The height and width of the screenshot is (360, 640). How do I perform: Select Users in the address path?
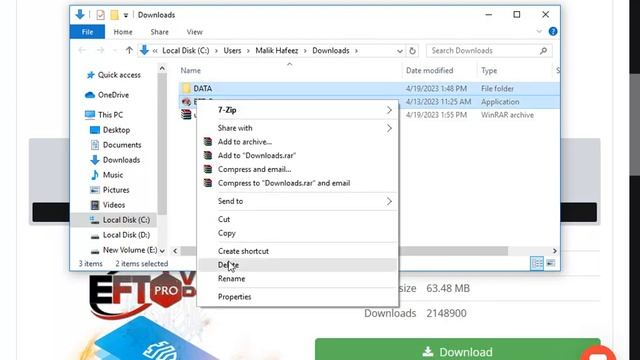click(232, 51)
